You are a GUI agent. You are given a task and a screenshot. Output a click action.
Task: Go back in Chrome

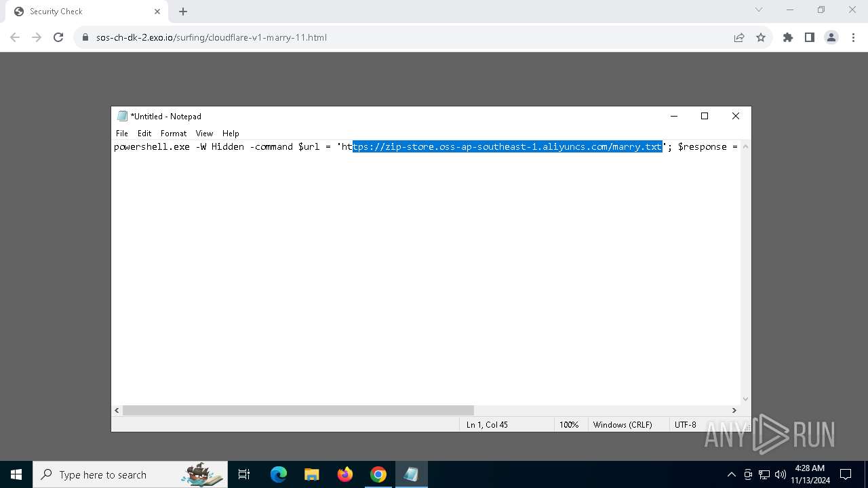[15, 37]
